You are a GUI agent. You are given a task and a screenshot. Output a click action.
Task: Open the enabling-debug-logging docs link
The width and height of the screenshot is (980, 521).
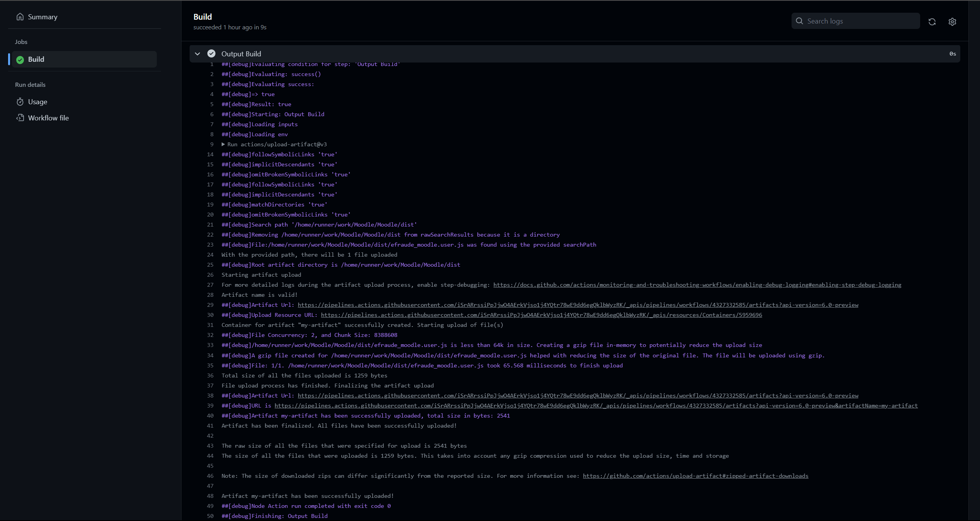[697, 285]
